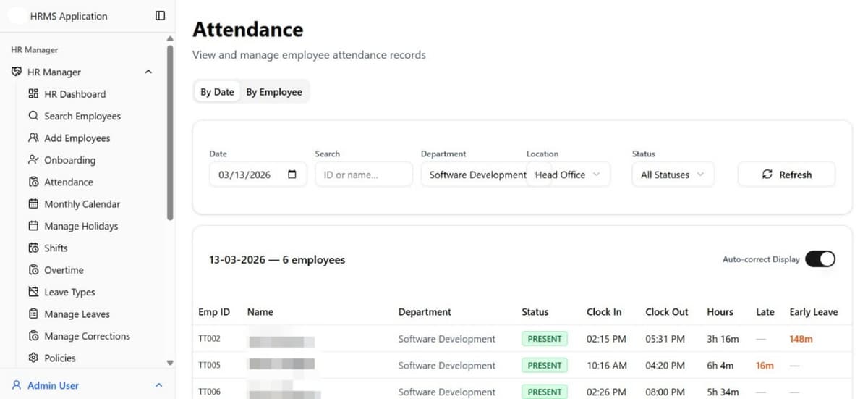Click employee ID TT006

point(209,392)
